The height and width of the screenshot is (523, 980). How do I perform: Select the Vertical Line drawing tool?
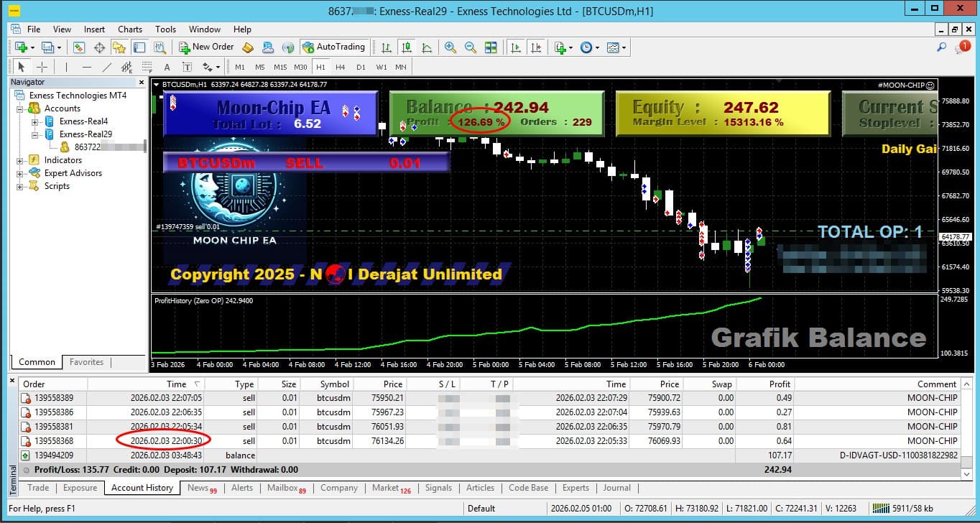(66, 67)
